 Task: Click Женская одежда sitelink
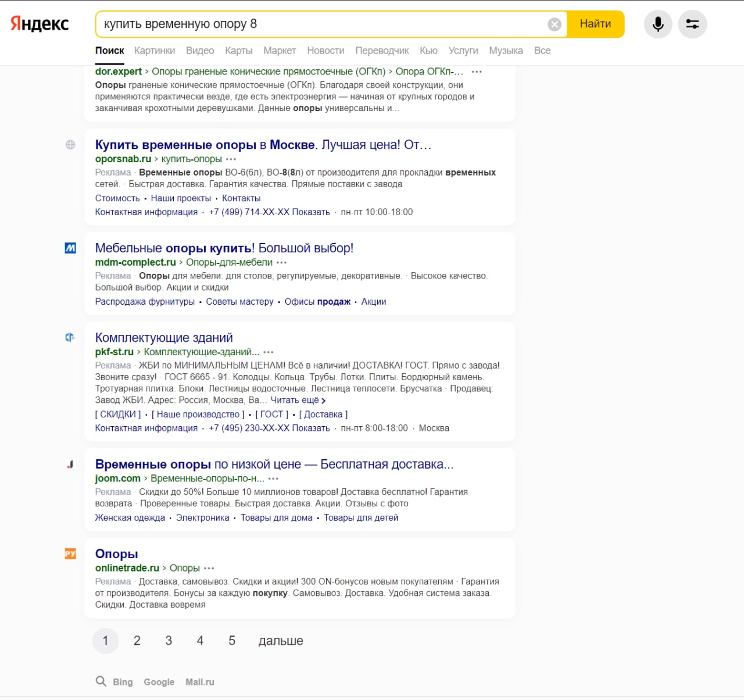pyautogui.click(x=130, y=518)
